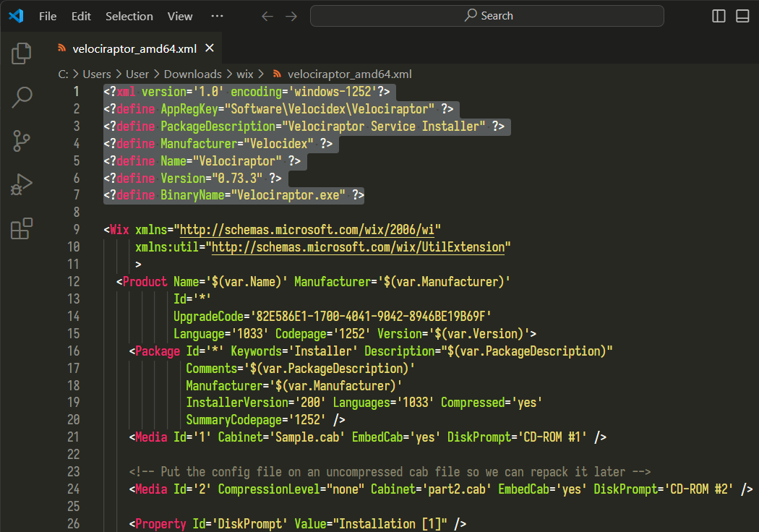Screen dimensions: 759x532
Task: Open the Downloads breadcrumb dropdown
Action: tap(192, 74)
